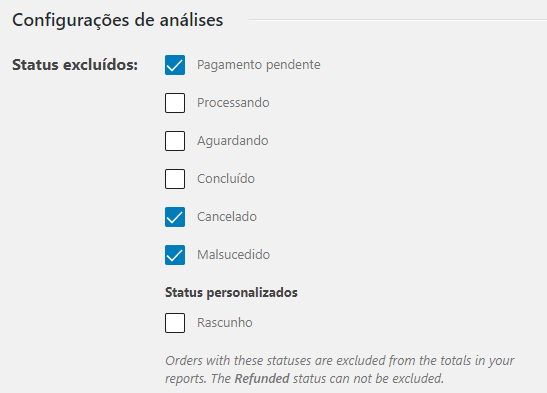The height and width of the screenshot is (393, 547).
Task: Toggle the Rascunho custom status checkbox
Action: [x=175, y=323]
